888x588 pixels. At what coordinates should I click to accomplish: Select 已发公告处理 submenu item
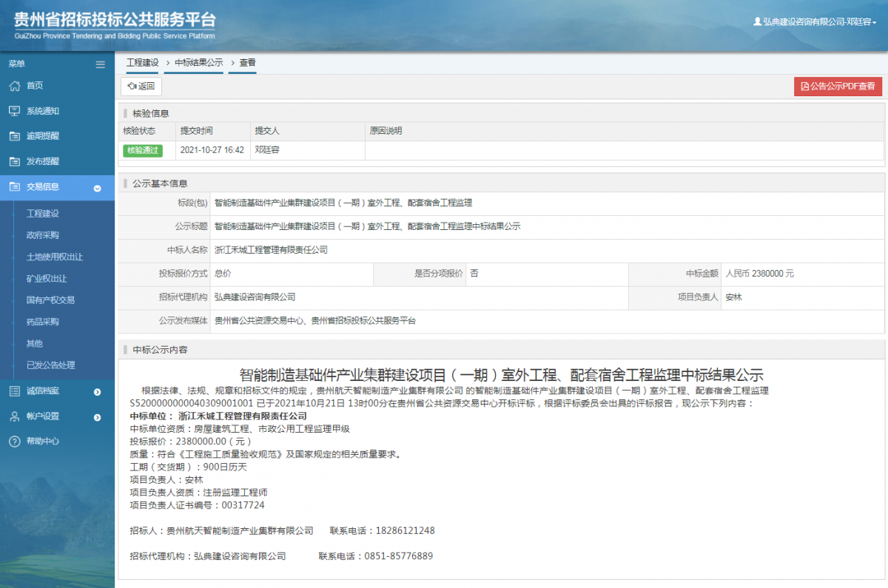click(50, 365)
